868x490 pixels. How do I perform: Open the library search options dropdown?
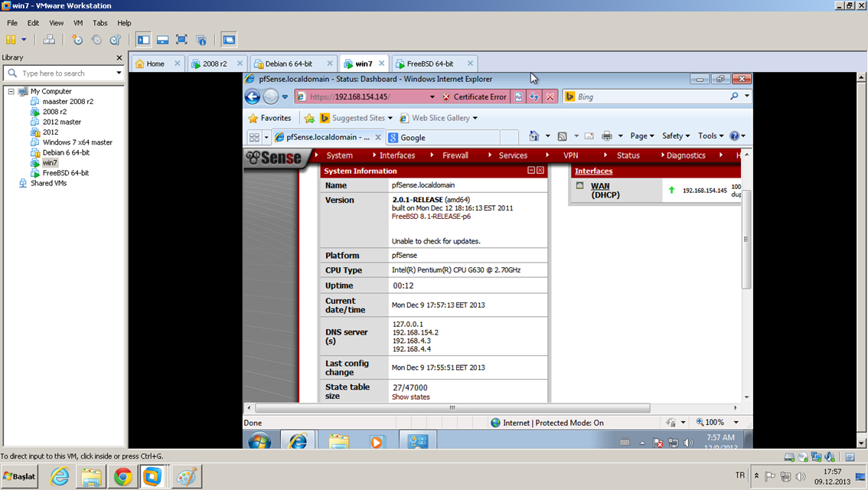[x=119, y=73]
